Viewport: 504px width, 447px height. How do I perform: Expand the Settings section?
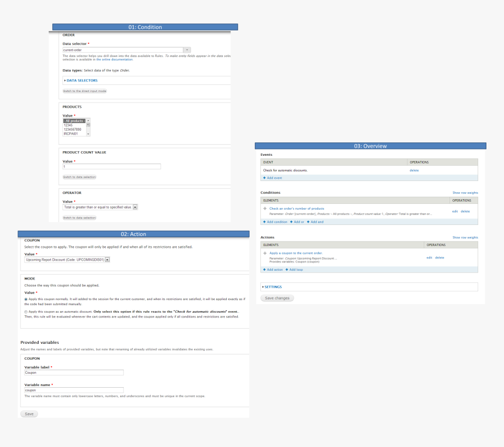click(273, 287)
